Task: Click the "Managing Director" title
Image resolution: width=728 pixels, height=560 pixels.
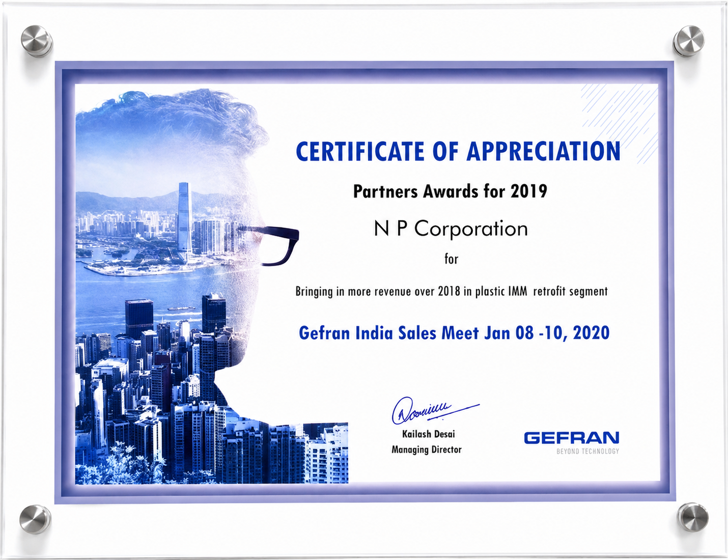Action: pyautogui.click(x=427, y=450)
